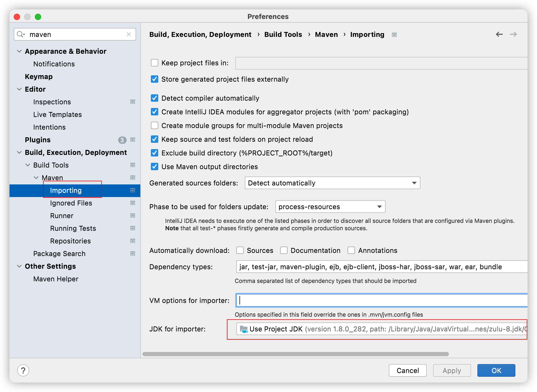
Task: Open JDK for importer dropdown
Action: pyautogui.click(x=382, y=329)
